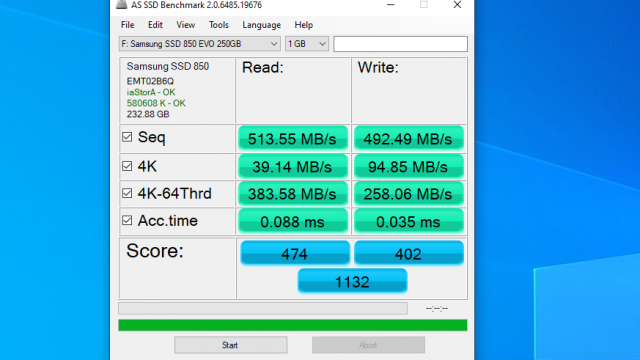Click the total score 1132
This screenshot has width=640, height=360.
tap(352, 281)
